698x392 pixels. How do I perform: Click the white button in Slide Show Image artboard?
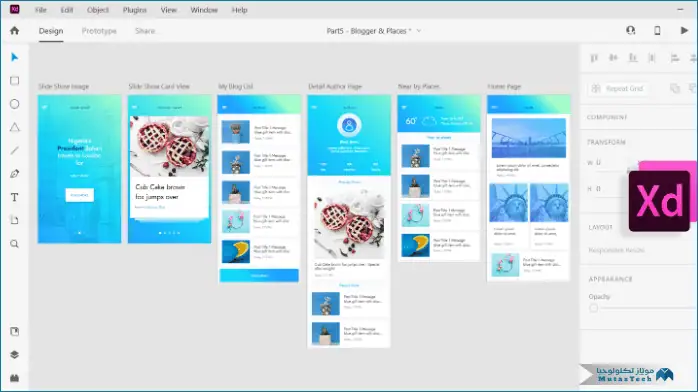coord(79,195)
